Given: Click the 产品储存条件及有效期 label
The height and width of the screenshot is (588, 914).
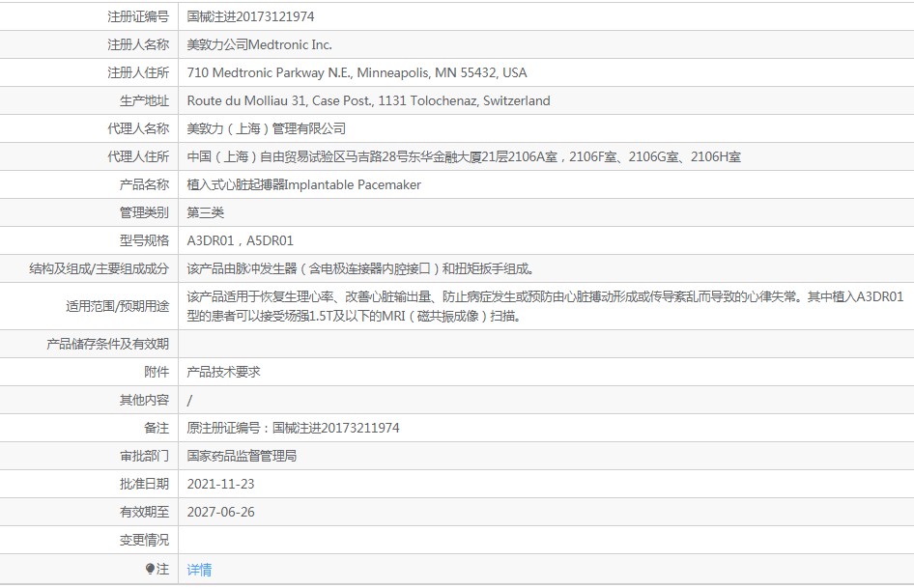Looking at the screenshot, I should coord(108,344).
